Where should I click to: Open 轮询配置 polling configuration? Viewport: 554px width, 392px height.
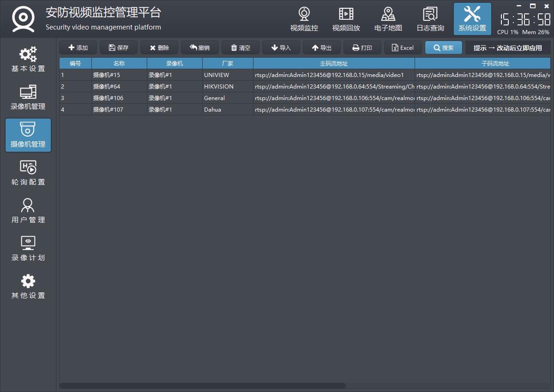[28, 173]
